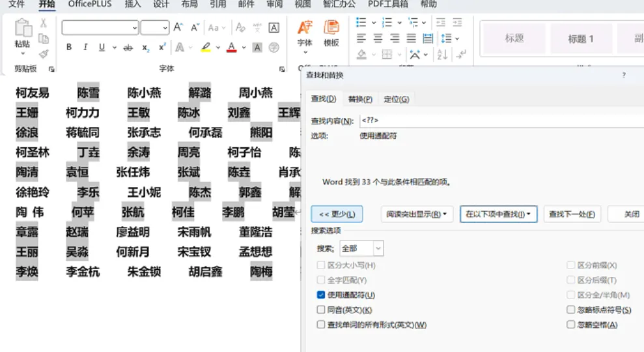Check 全字匹配(Y) option
Screen dimensions: 644x352
[x=321, y=280]
